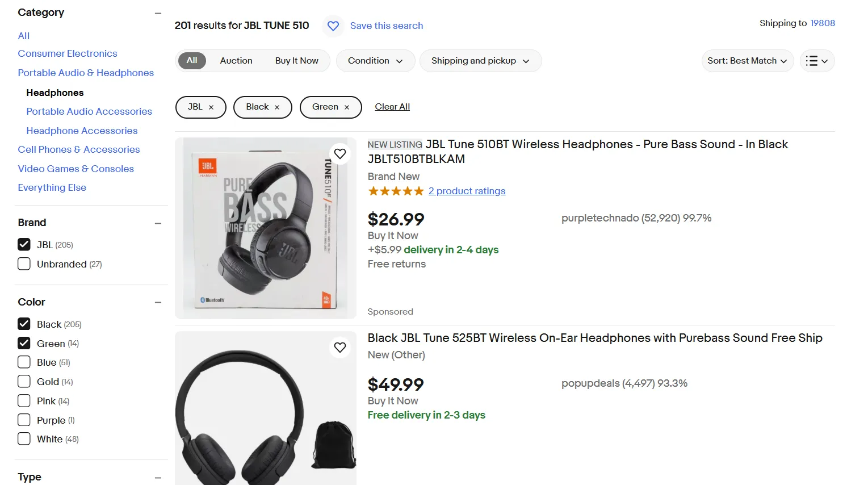The height and width of the screenshot is (485, 868).
Task: Remove the JBL filter chip
Action: coord(211,107)
